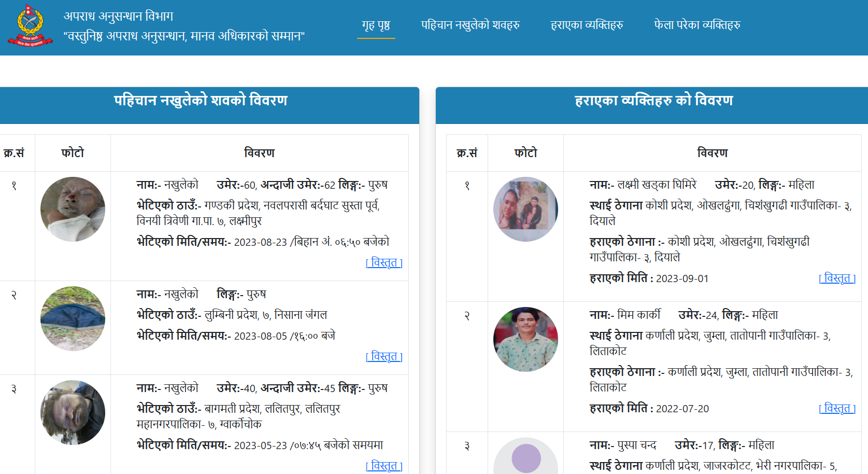Click the Nepal Police emblem logo
Screen dimensions: 868x474
point(30,25)
